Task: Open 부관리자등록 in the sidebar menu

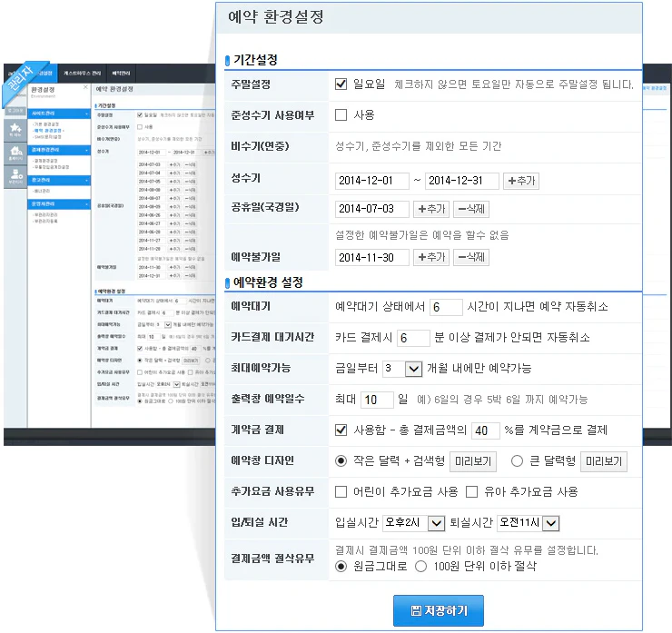Action: [x=45, y=222]
